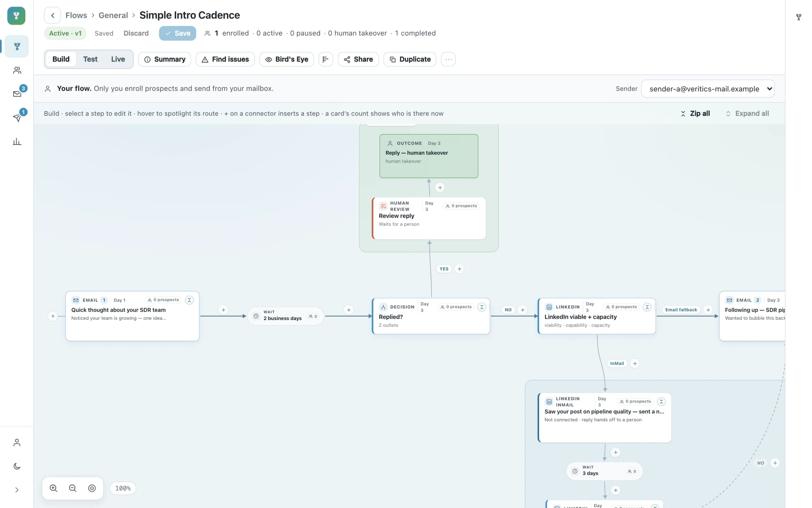This screenshot has height=508, width=812.
Task: Insert a step below the Wait 3 days step
Action: 615,491
